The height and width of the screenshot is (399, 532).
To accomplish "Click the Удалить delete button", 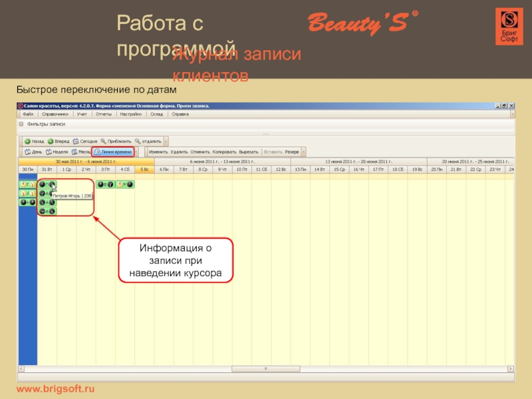I will click(x=179, y=152).
